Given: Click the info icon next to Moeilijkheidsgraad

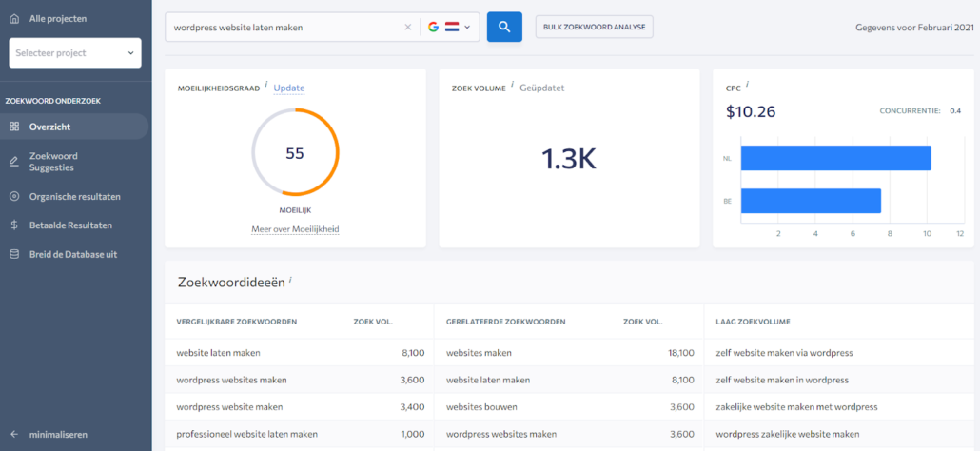Looking at the screenshot, I should (265, 84).
